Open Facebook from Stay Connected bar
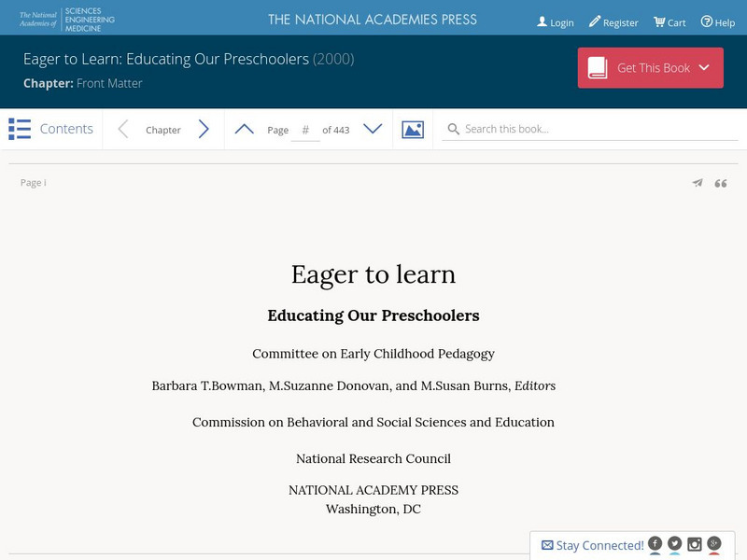747x560 pixels. tap(655, 543)
